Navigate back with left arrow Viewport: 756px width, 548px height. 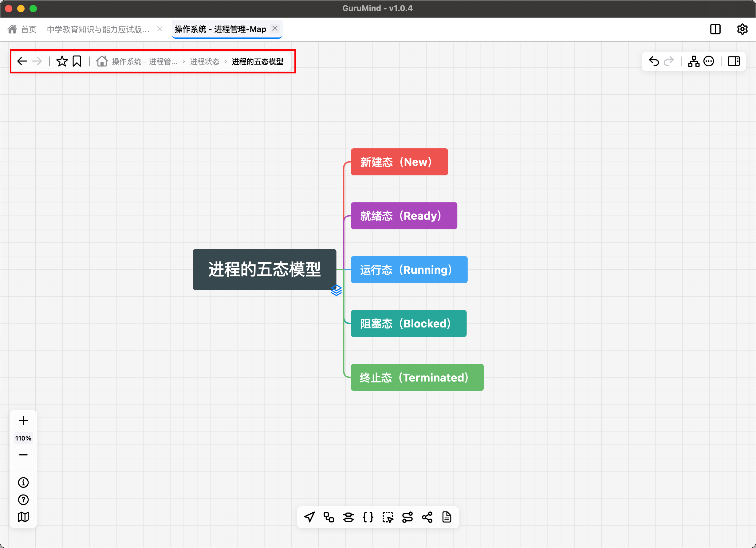(x=22, y=61)
